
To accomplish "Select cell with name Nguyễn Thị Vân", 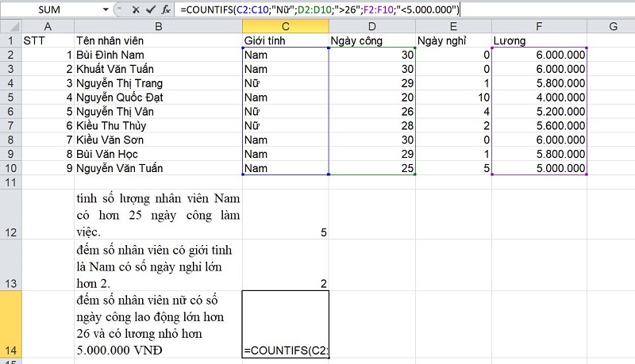I will 158,111.
